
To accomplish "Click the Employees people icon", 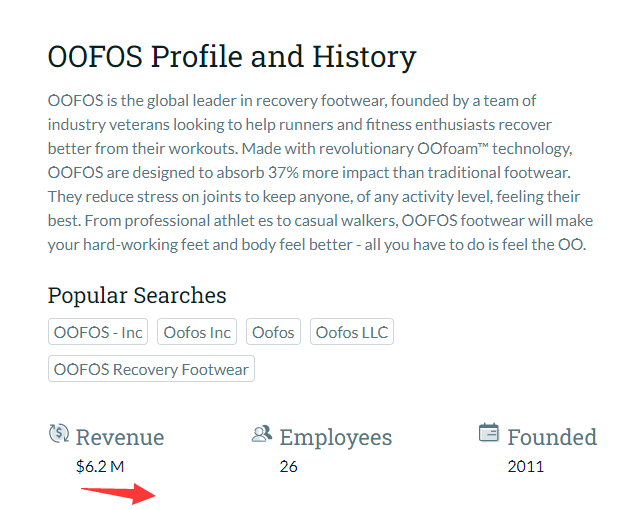I will [262, 434].
